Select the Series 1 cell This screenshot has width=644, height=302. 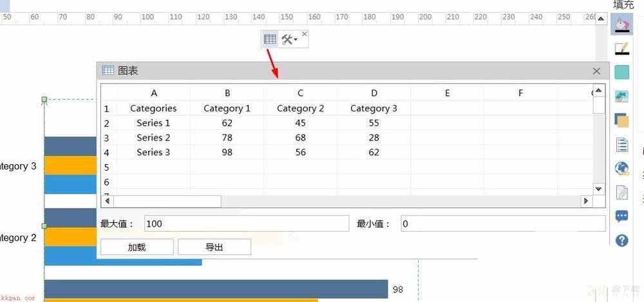point(154,123)
